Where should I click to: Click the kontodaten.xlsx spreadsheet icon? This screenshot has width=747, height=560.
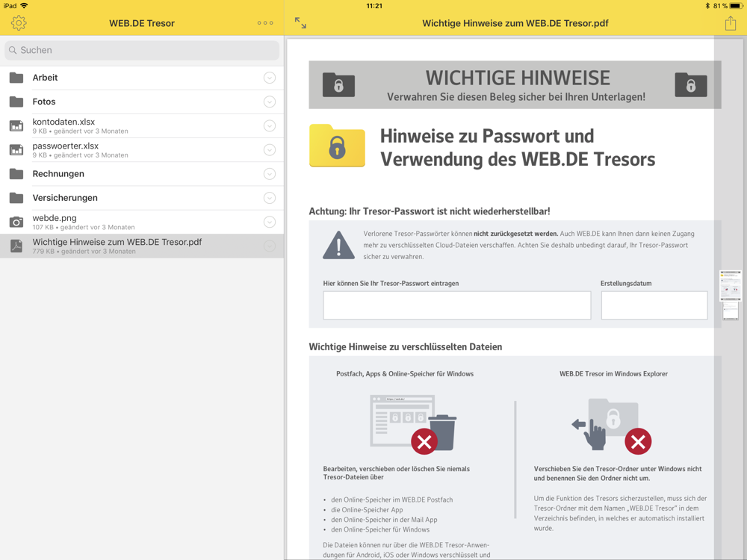point(16,125)
